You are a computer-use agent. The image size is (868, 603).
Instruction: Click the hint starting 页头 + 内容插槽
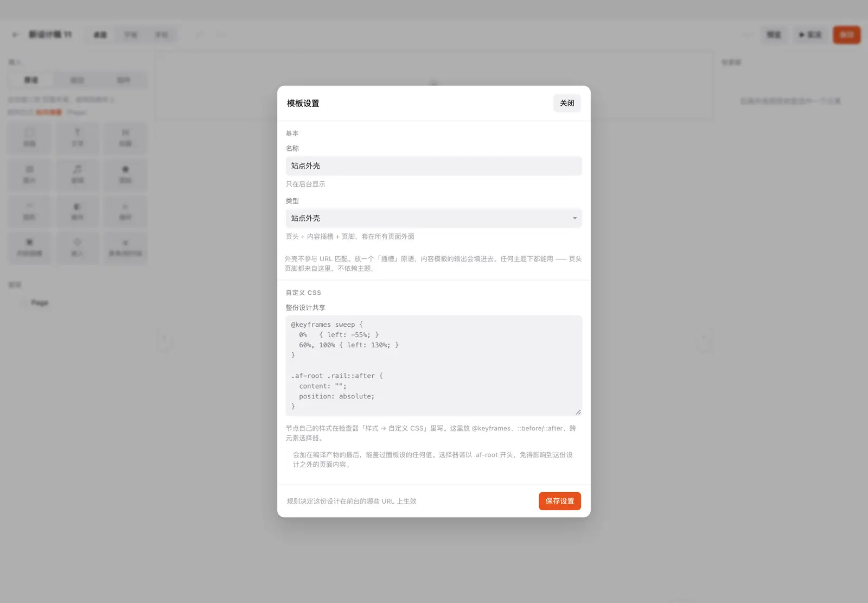coord(350,237)
